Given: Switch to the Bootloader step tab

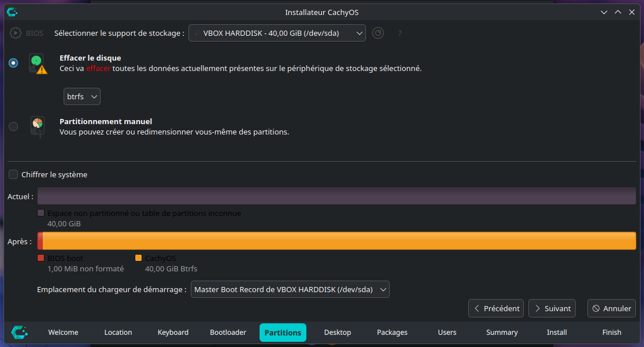Looking at the screenshot, I should click(228, 333).
